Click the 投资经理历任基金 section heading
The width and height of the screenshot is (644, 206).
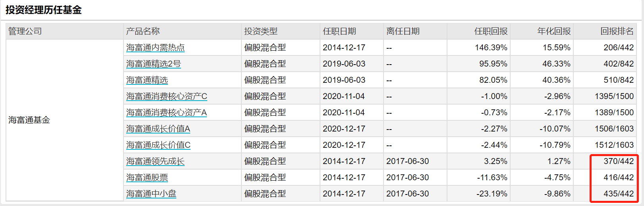pos(44,10)
